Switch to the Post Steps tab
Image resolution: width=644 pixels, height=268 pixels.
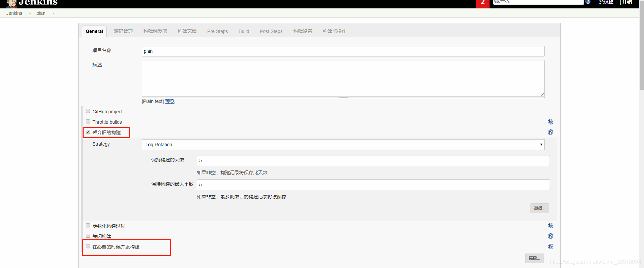271,31
